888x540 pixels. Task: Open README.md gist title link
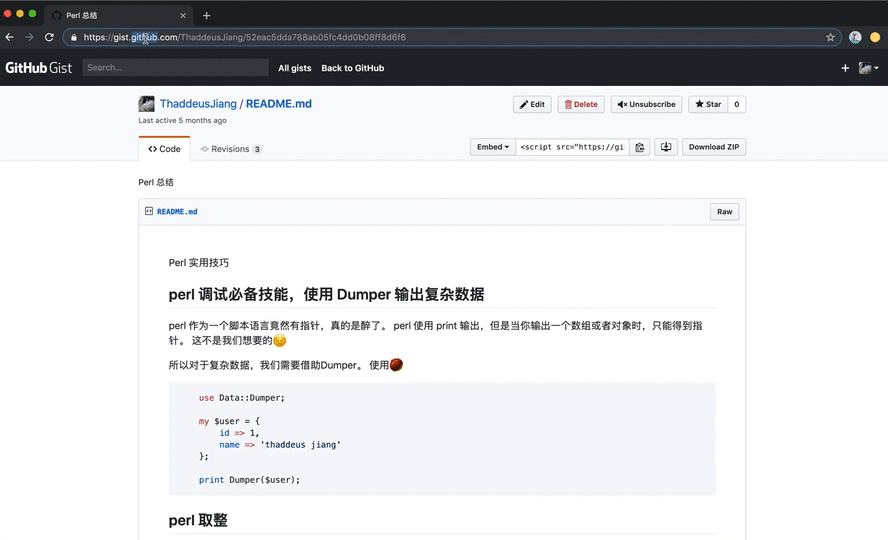[x=279, y=104]
